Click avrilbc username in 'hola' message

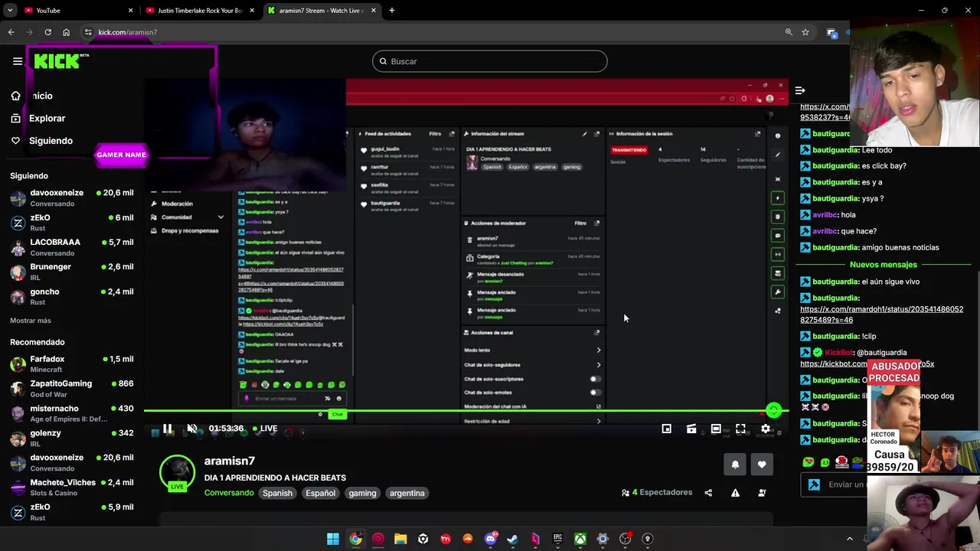pyautogui.click(x=825, y=215)
